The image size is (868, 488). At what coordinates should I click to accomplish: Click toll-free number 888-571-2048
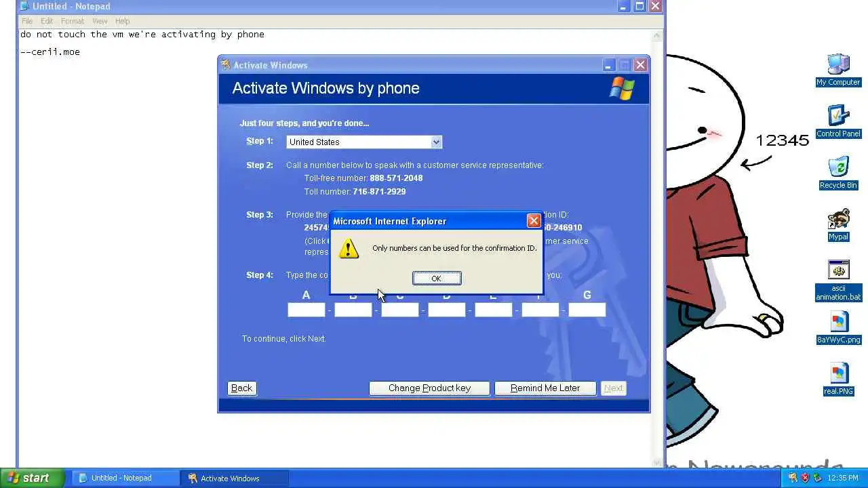click(396, 178)
